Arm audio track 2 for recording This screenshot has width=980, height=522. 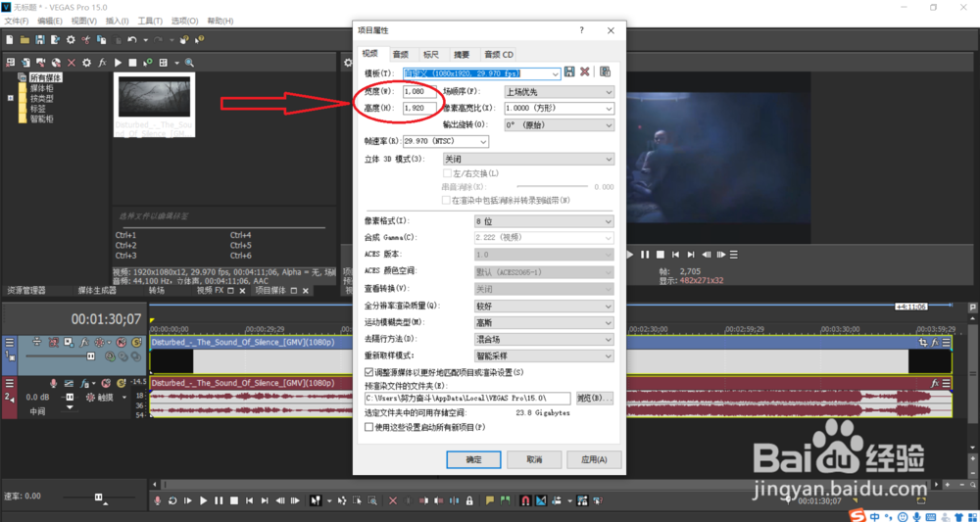pos(53,383)
